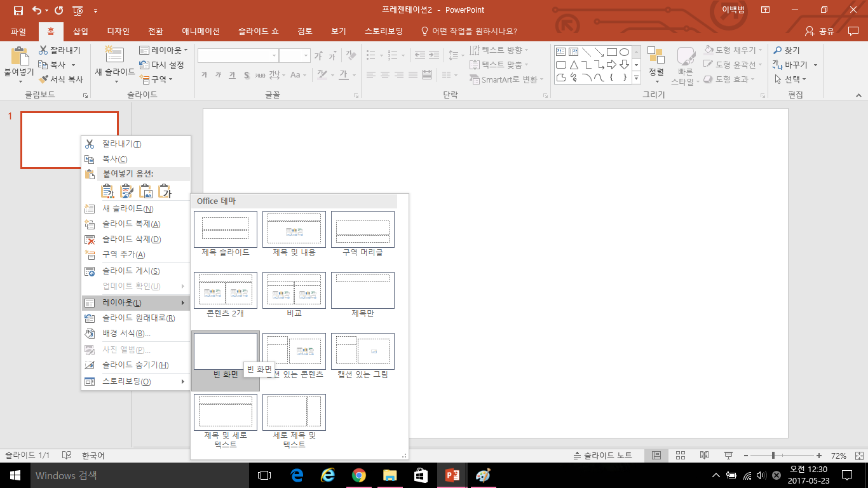Click zoom percentage 72% in status bar
Image resolution: width=868 pixels, height=488 pixels.
pyautogui.click(x=838, y=456)
